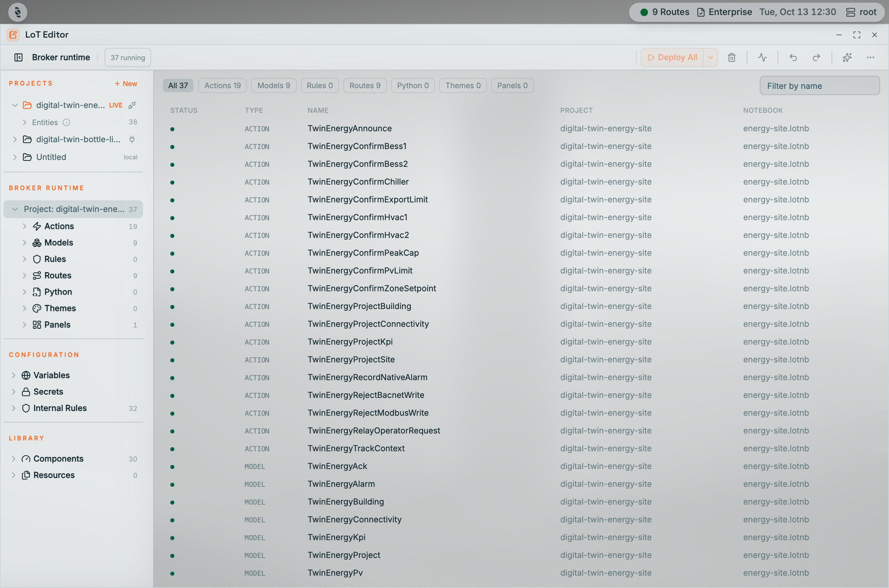Open the TwinEnergyAnnounce action row

[x=521, y=129]
